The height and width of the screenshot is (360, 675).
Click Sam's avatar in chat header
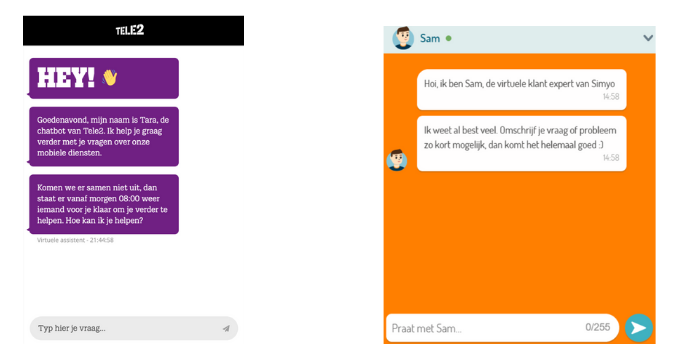point(403,38)
